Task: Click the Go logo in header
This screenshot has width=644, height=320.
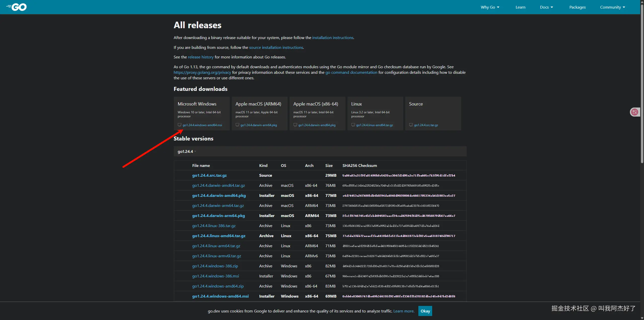Action: coord(17,7)
